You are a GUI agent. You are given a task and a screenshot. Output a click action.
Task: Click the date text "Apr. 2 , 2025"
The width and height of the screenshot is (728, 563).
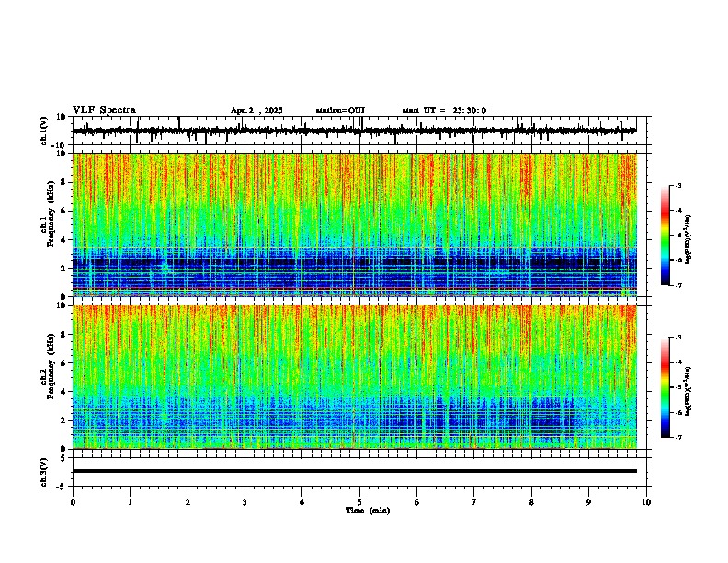pyautogui.click(x=256, y=110)
